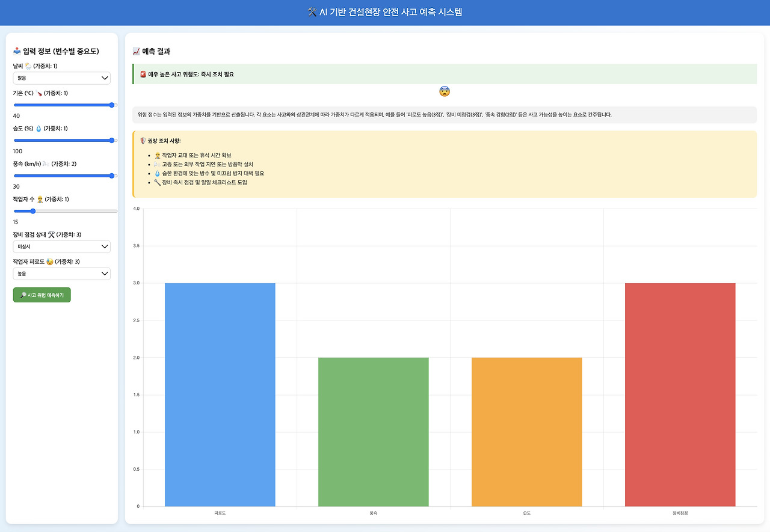Click the AI 기반 건설현장 안전 사고 예측 시스템 title
The image size is (770, 532).
pyautogui.click(x=391, y=12)
